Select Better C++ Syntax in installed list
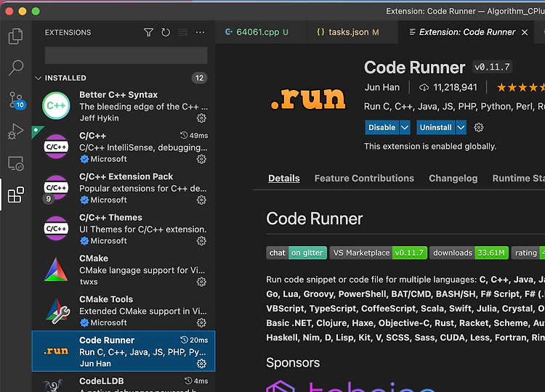545x392 pixels. click(x=124, y=106)
